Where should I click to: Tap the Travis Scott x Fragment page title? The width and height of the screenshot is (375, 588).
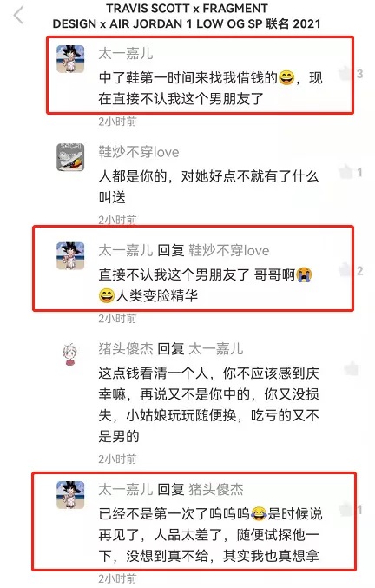[x=187, y=17]
